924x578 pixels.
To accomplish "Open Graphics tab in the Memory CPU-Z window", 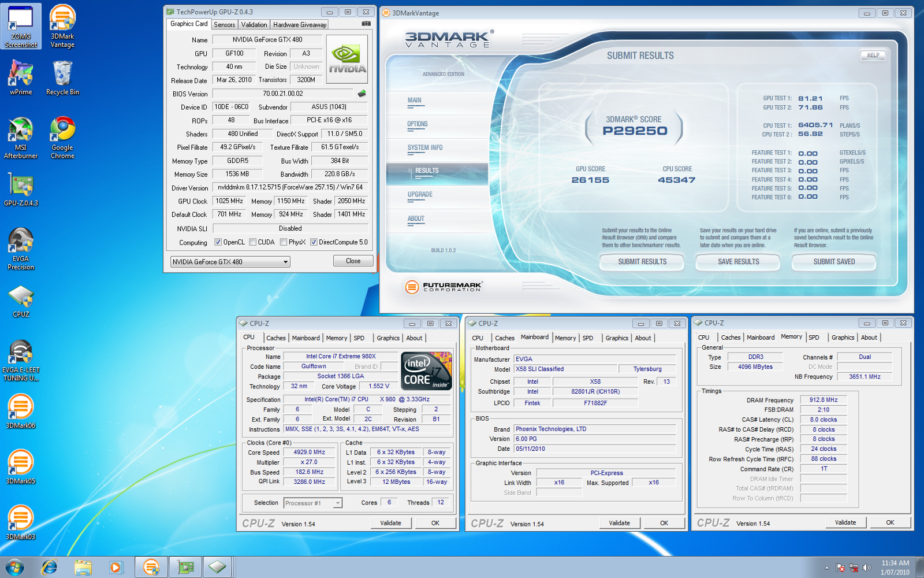I will (843, 338).
